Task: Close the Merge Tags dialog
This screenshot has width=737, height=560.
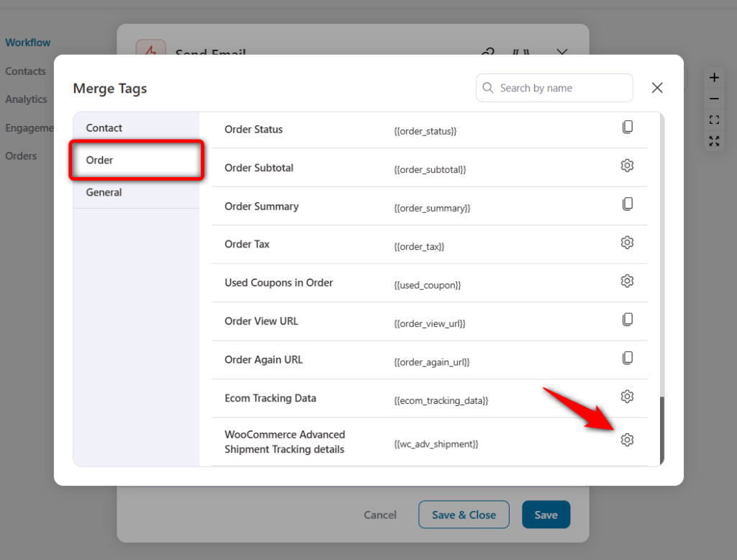Action: (x=657, y=88)
